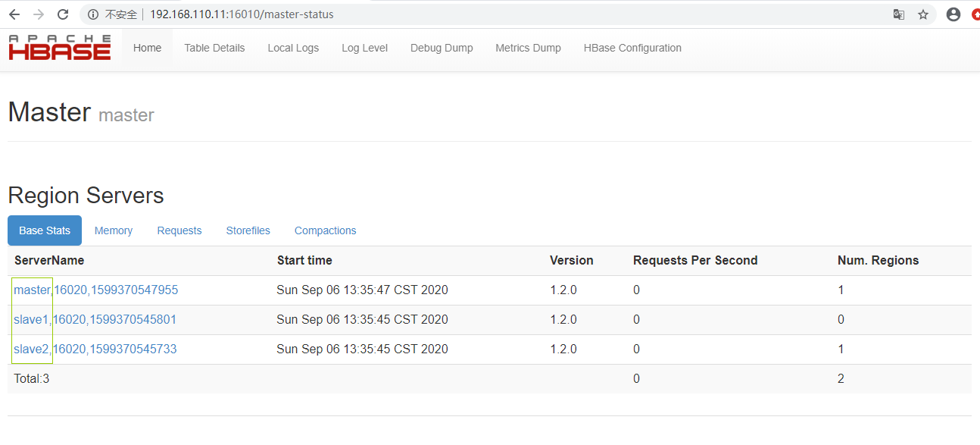Click the slave2 row start time cell
Image resolution: width=980 pixels, height=445 pixels.
[362, 349]
